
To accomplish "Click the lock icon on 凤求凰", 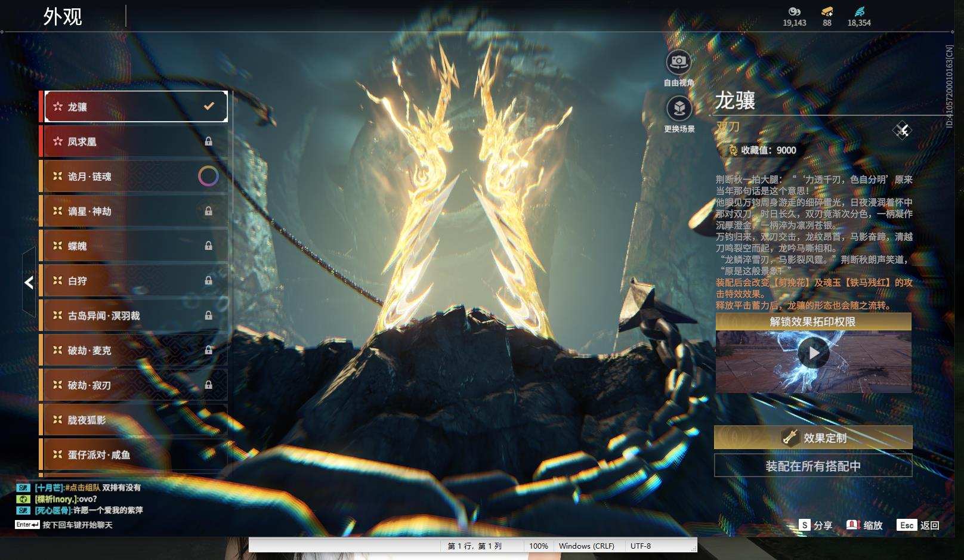I will coord(208,141).
